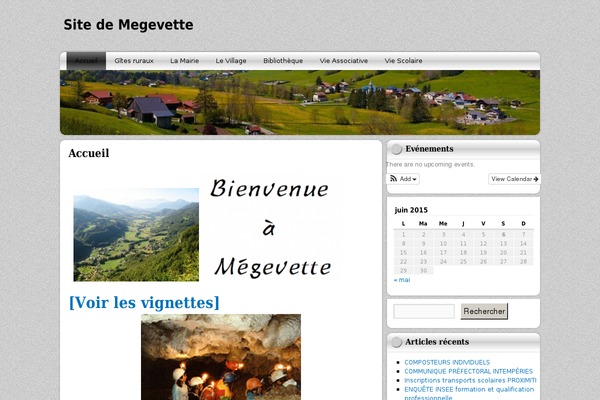This screenshot has height=400, width=600.
Task: Select day 30 in the calendar
Action: (x=423, y=271)
